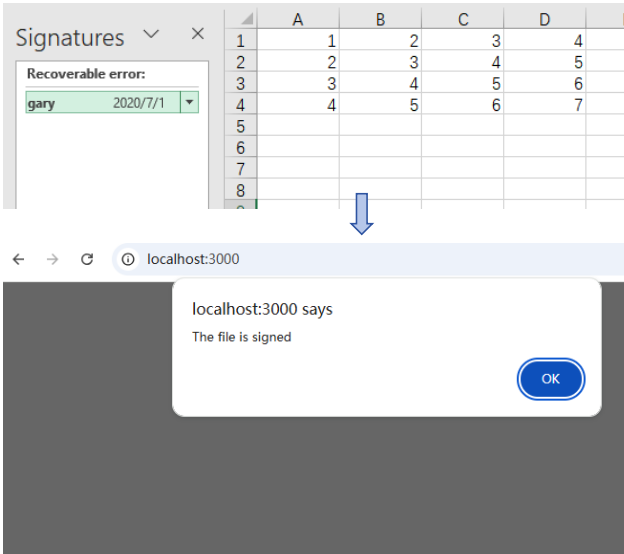Click cell B3 containing 4
The image size is (624, 554).
(380, 84)
